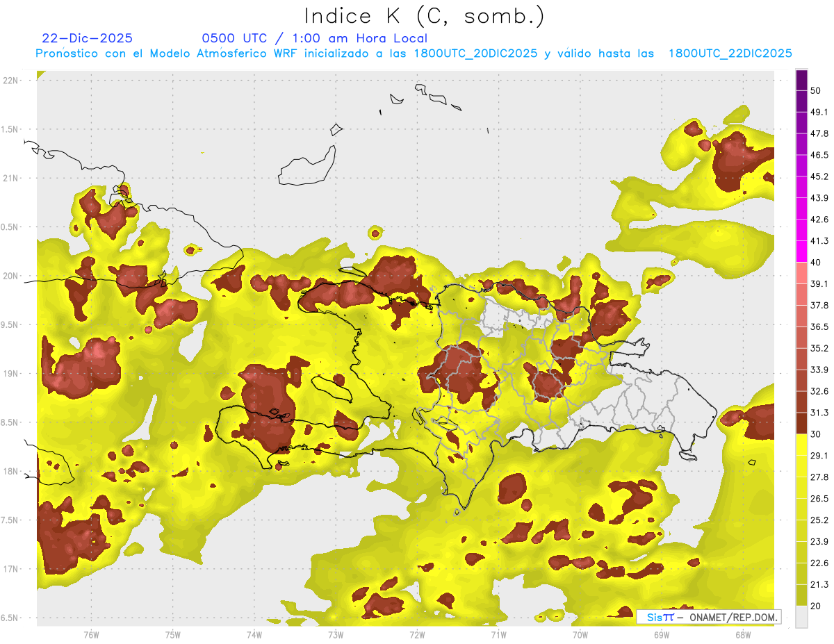The width and height of the screenshot is (834, 644).
Task: Click colorbar value 47.8
Action: pyautogui.click(x=819, y=133)
